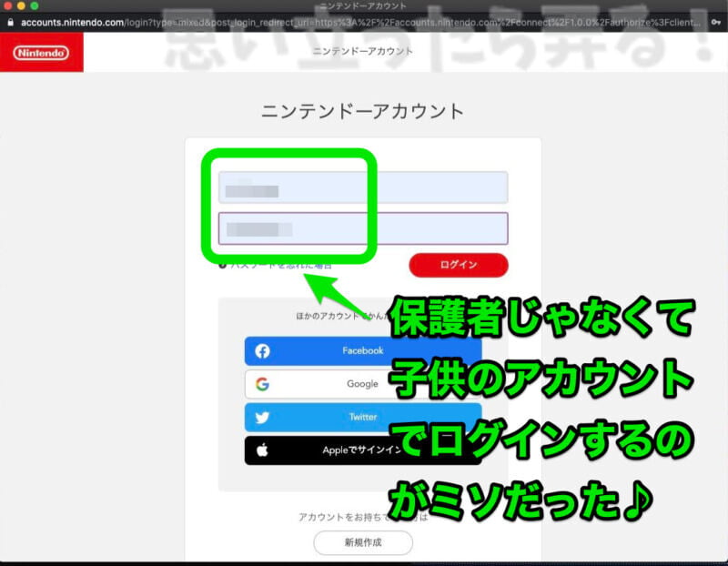Sign in with the Google button
This screenshot has height=566, width=728.
pos(363,384)
